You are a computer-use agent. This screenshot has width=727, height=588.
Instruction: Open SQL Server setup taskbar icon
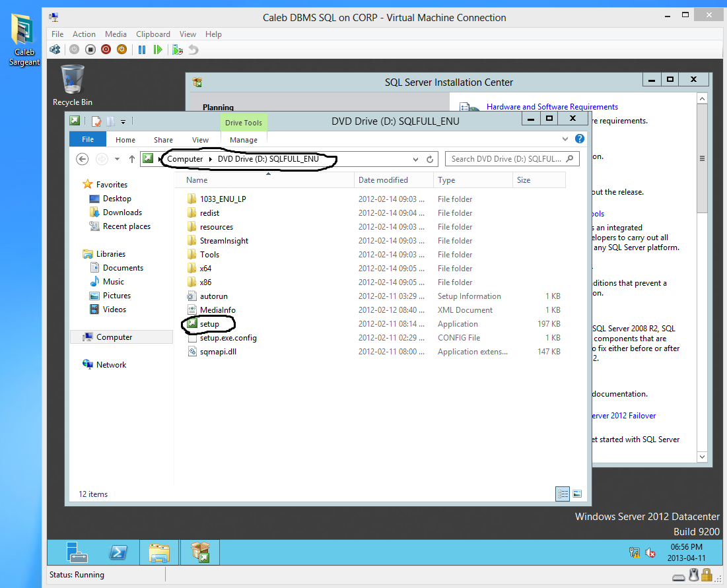200,552
